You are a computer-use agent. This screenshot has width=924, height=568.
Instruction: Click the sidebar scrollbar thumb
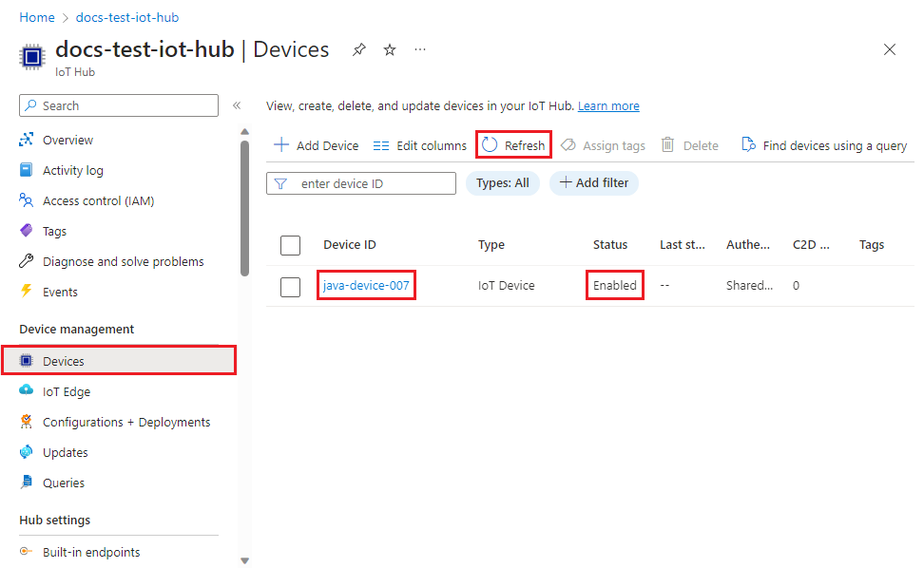pyautogui.click(x=244, y=208)
